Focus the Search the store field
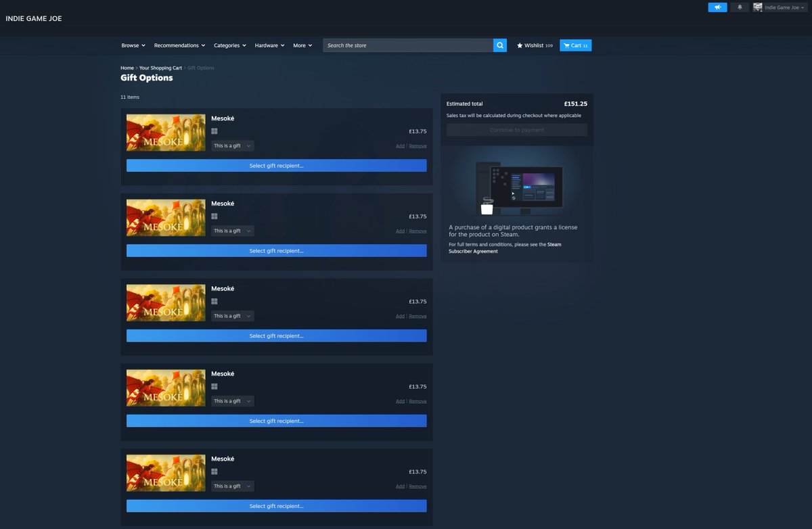The width and height of the screenshot is (812, 529). coord(408,45)
